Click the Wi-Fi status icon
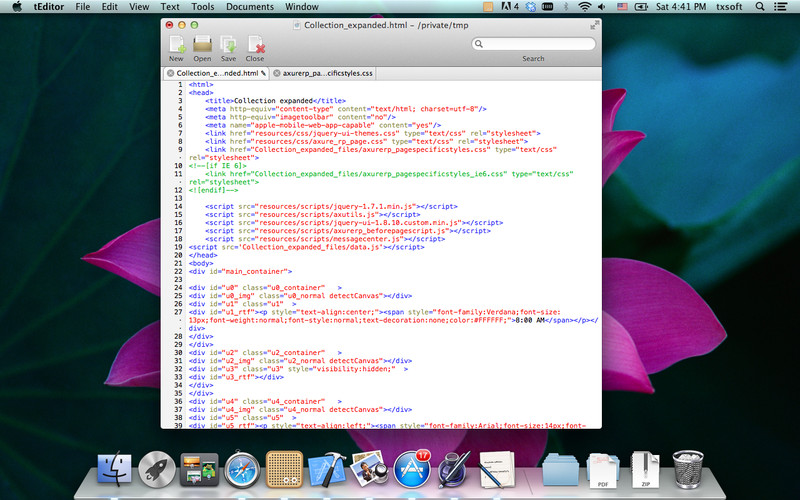The height and width of the screenshot is (500, 800). point(585,7)
